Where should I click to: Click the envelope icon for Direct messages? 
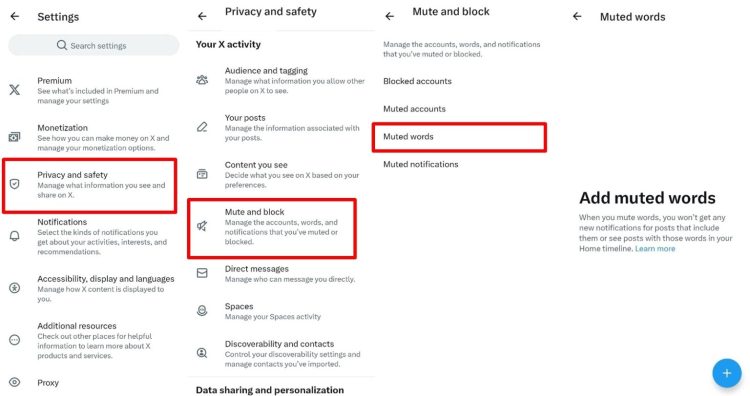(202, 273)
